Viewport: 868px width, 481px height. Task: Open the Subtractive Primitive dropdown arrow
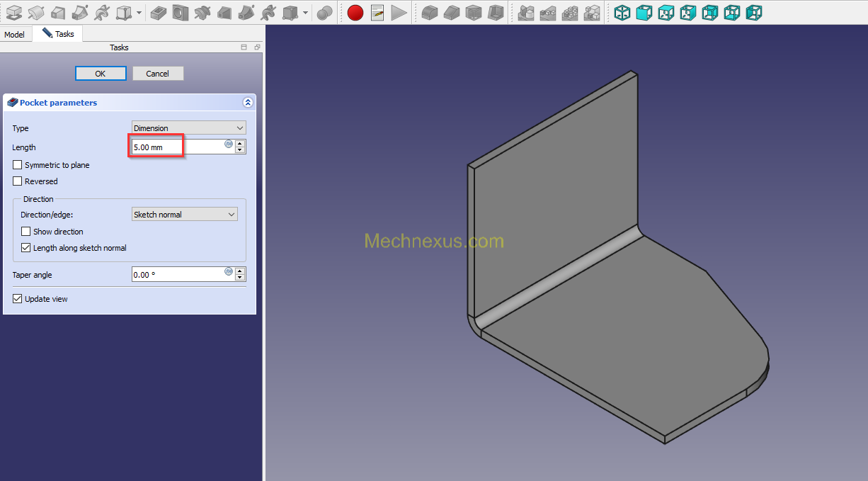coord(305,13)
